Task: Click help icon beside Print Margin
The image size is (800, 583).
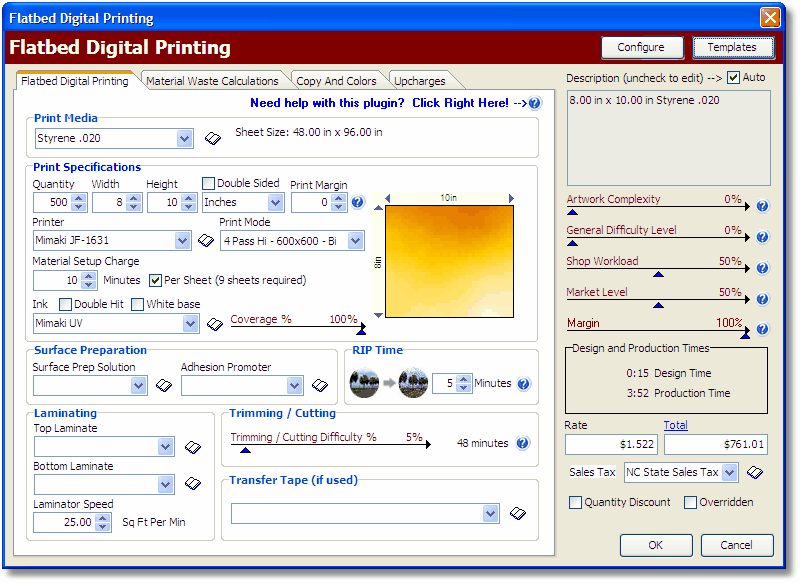Action: tap(358, 203)
